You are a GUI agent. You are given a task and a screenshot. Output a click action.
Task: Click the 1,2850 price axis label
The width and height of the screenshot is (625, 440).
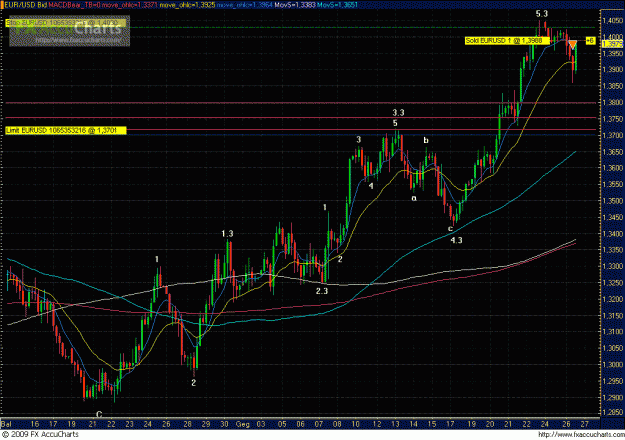612,414
